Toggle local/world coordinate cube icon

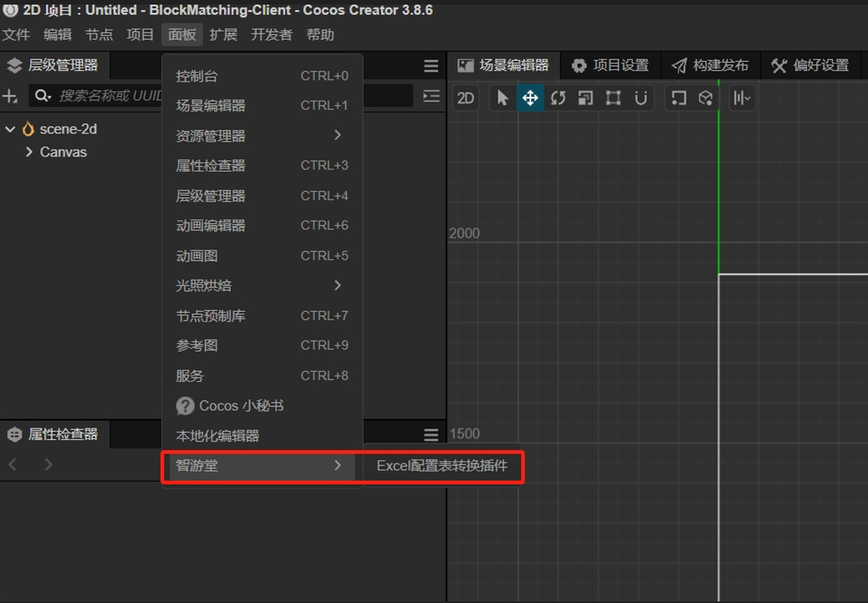pyautogui.click(x=706, y=98)
